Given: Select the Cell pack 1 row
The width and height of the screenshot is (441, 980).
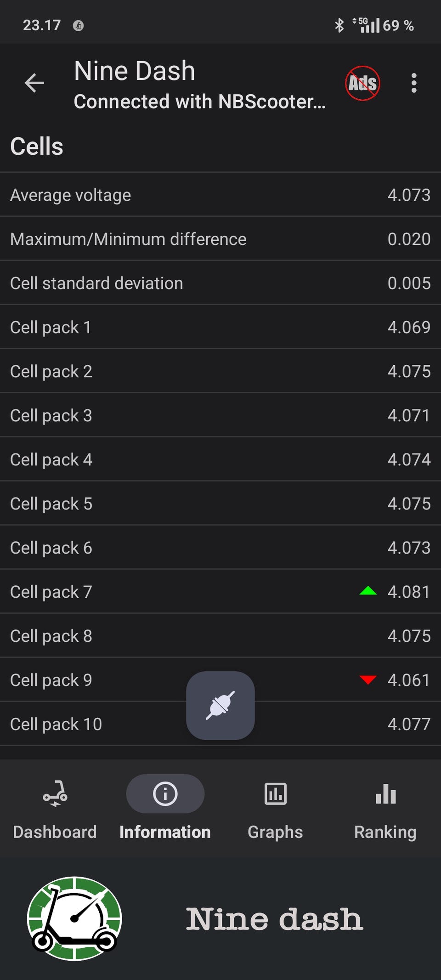Looking at the screenshot, I should point(220,327).
